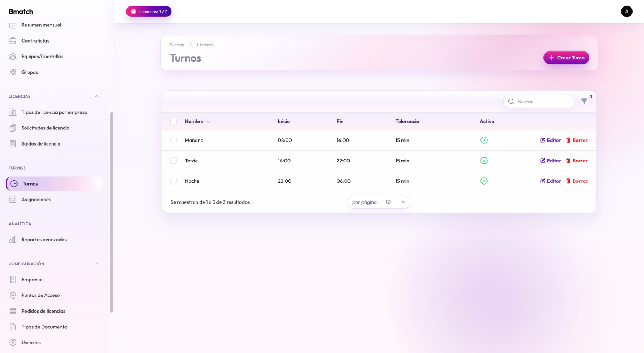
Task: Select Turnos in the sidebar
Action: [x=54, y=184]
